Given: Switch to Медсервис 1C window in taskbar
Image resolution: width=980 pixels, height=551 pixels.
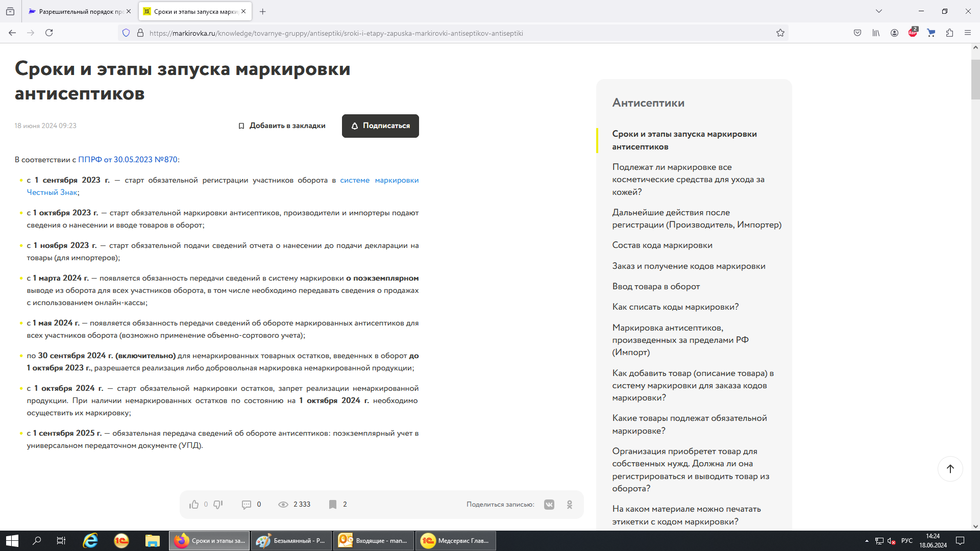Looking at the screenshot, I should 456,541.
